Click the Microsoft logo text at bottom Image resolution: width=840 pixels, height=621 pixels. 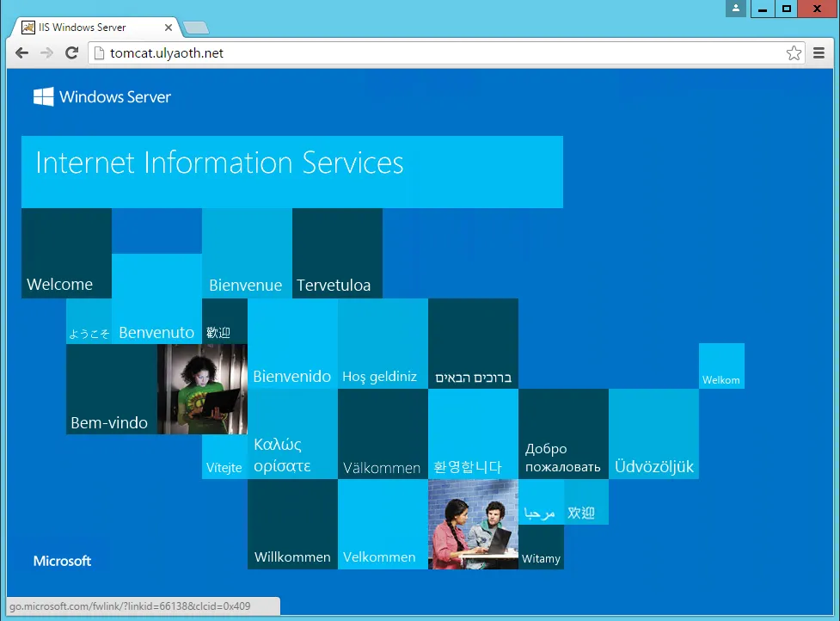click(62, 561)
